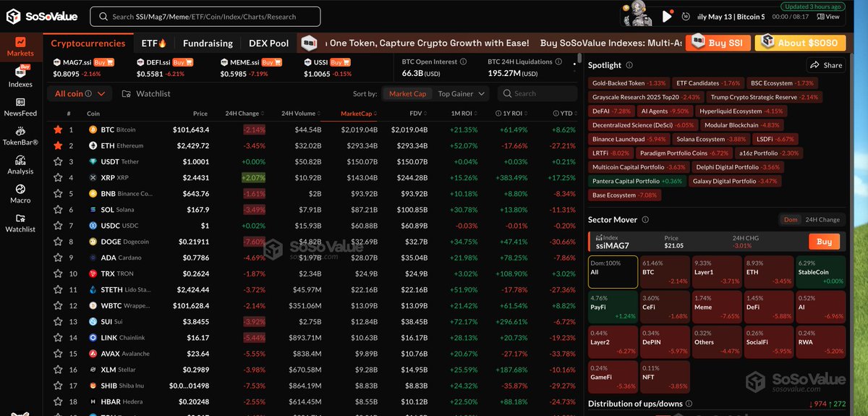Click the Spotlight info icon

coord(629,65)
